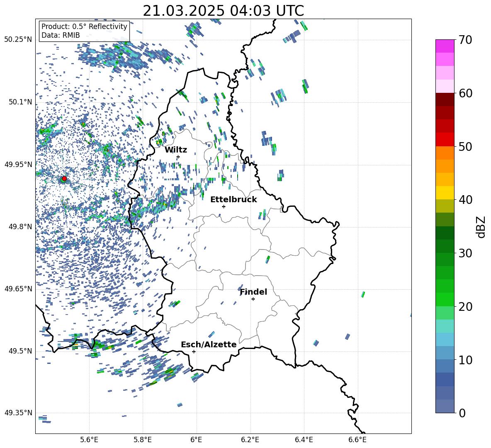Click the 49.5°N latitude label
The width and height of the screenshot is (491, 448).
coord(20,351)
